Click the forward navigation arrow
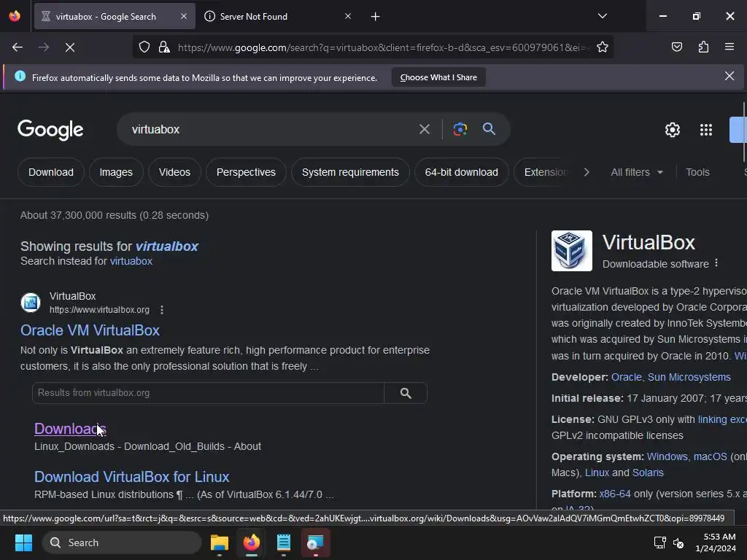The image size is (747, 560). coord(44,47)
